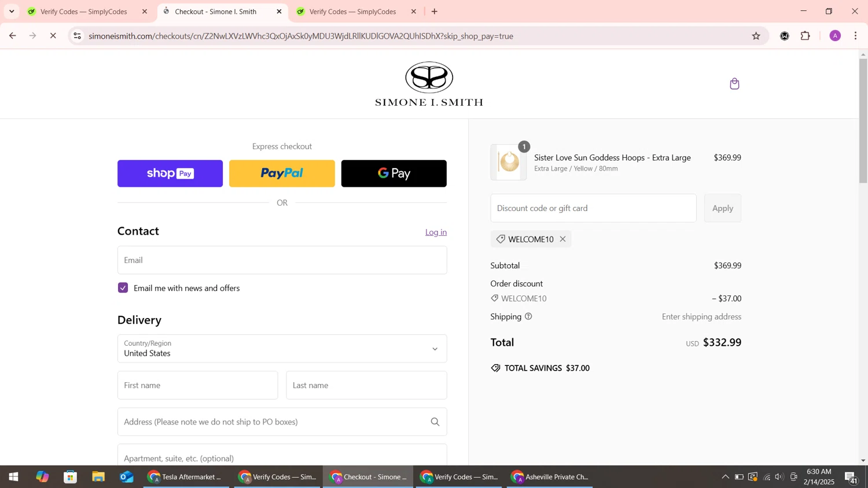Expand the Country/Region dropdown
Viewport: 868px width, 488px height.
[282, 349]
